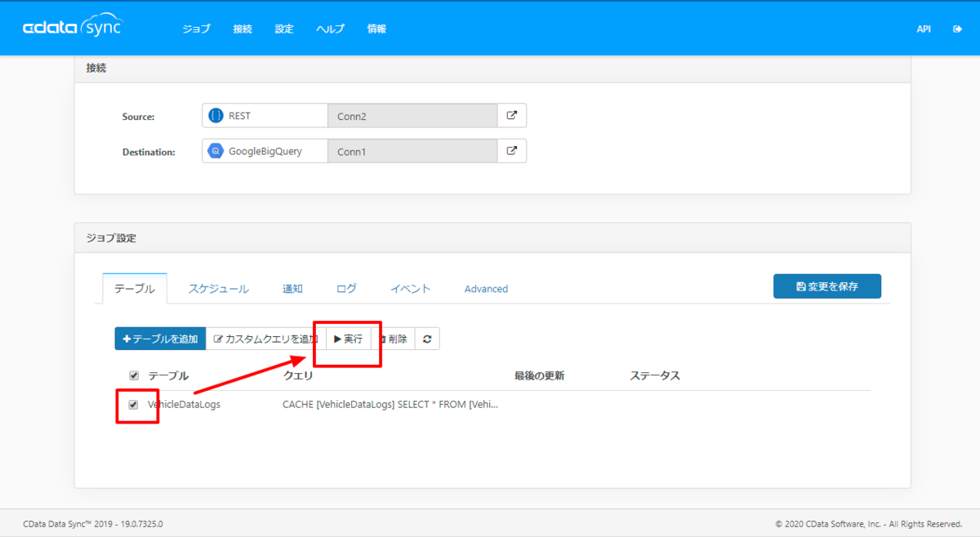Viewport: 980px width, 537px height.
Task: Click the 削除 button
Action: click(394, 339)
